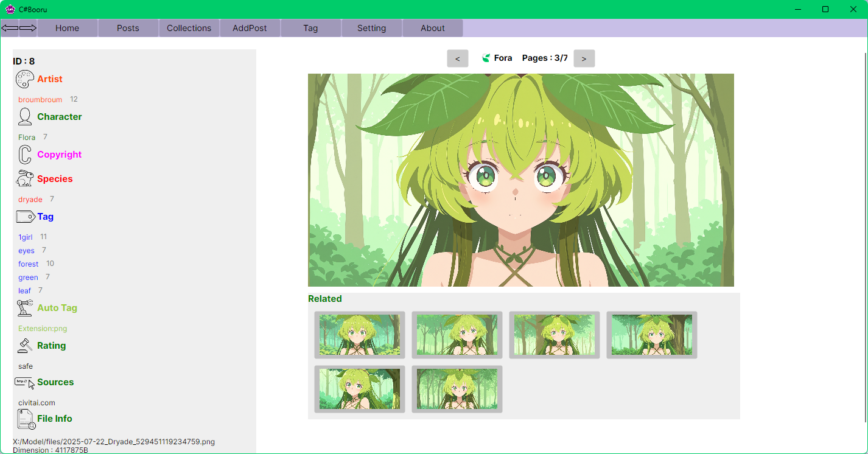Screen dimensions: 868x454
Task: Go forward with the right arrow icon
Action: tap(28, 28)
